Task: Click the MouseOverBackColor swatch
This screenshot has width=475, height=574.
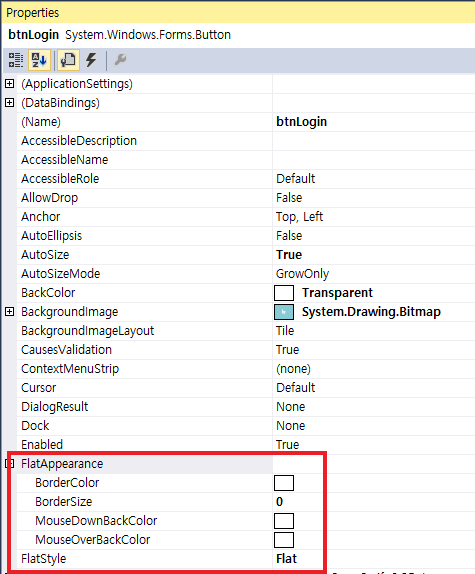Action: coord(284,540)
